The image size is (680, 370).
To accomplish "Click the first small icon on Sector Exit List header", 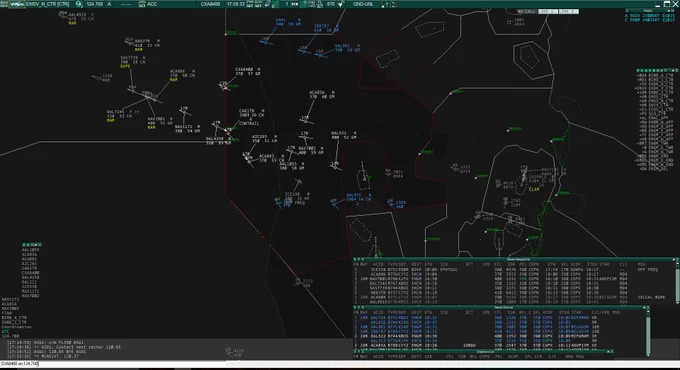I will point(356,308).
